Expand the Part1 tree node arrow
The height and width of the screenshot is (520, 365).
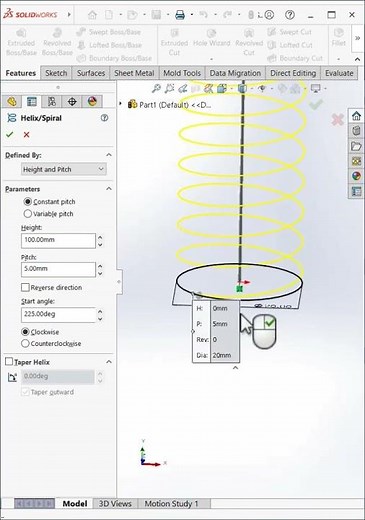click(121, 104)
